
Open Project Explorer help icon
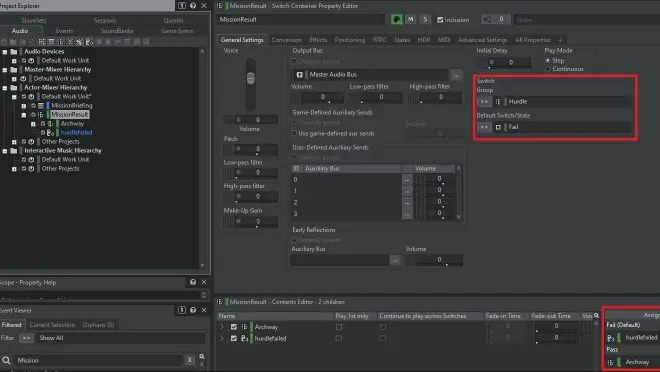[x=193, y=5]
